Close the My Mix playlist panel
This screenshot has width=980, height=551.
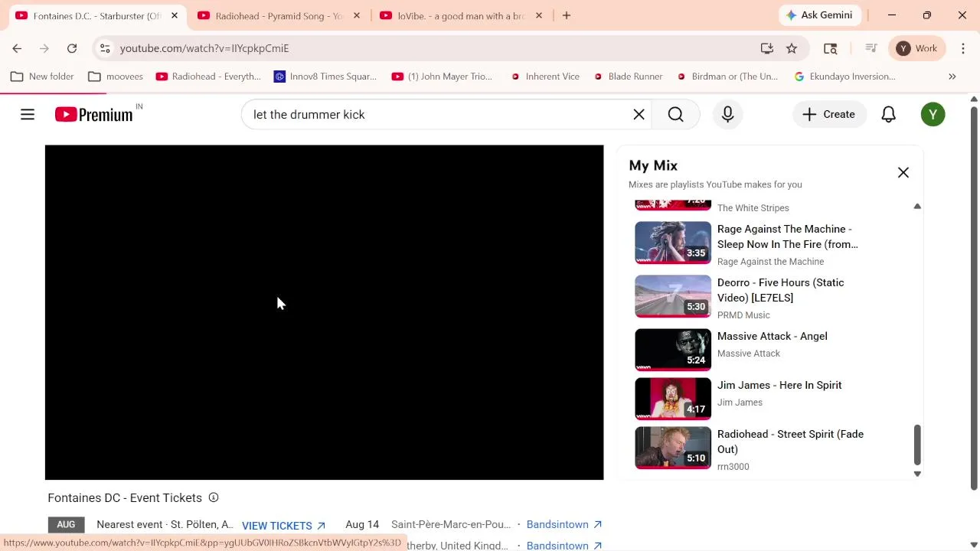(x=903, y=172)
